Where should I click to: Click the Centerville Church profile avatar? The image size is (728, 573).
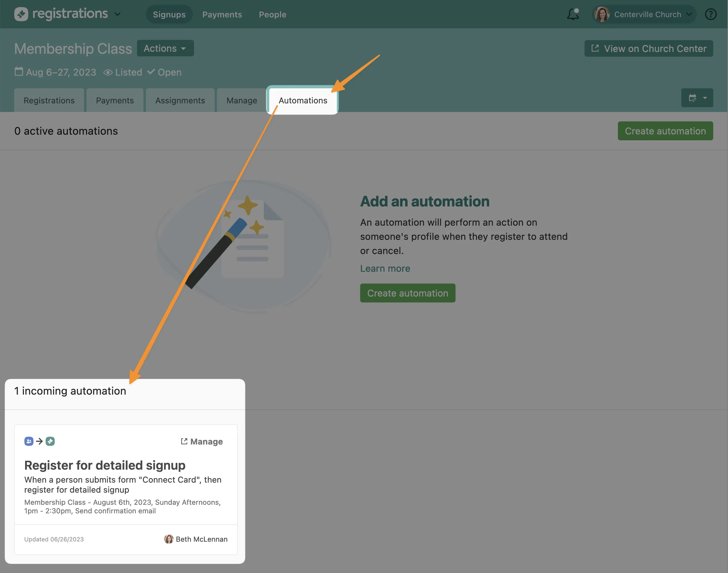tap(602, 14)
